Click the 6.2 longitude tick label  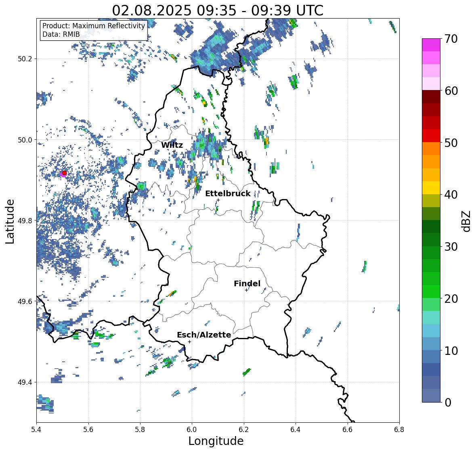(x=244, y=430)
